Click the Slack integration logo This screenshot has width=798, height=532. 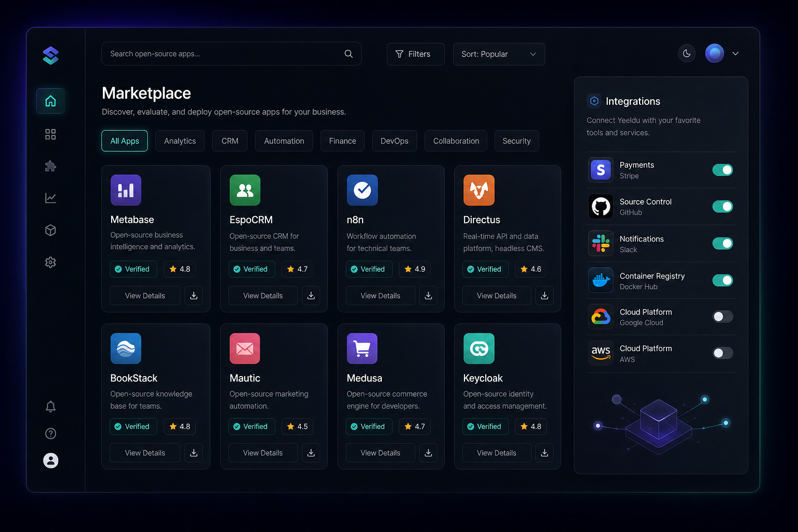(x=601, y=244)
